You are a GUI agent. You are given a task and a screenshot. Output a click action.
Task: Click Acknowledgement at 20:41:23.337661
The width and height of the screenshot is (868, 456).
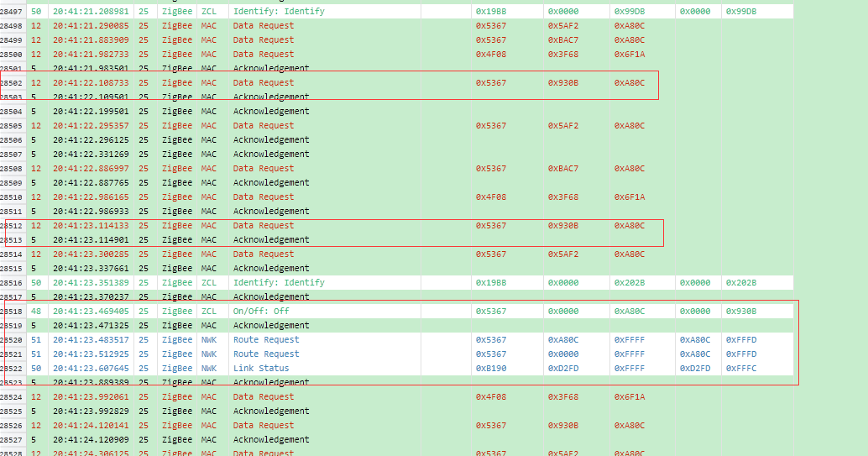(270, 268)
